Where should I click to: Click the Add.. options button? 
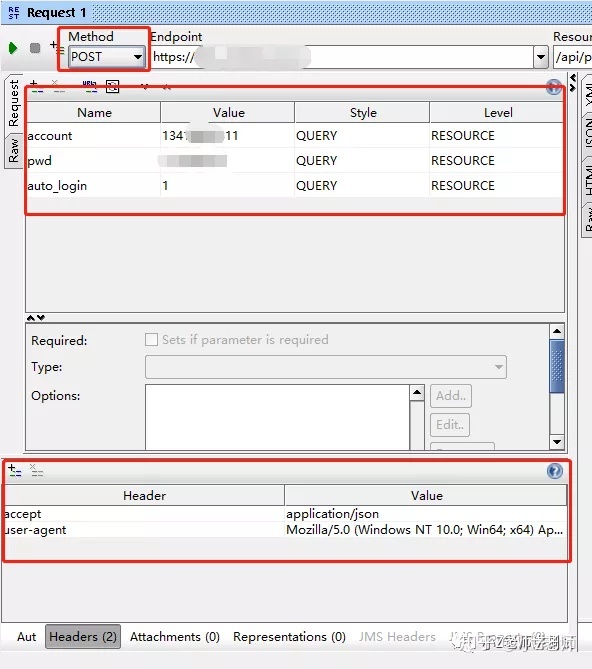point(451,396)
